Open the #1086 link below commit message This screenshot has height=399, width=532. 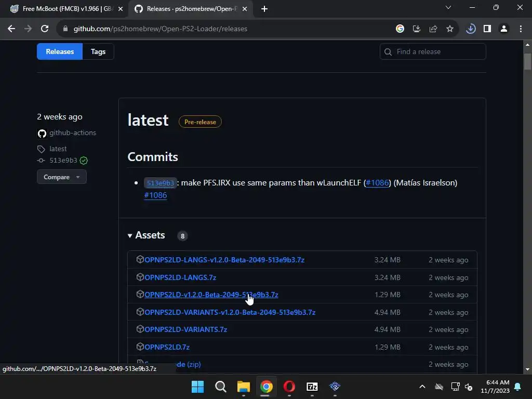pos(155,195)
